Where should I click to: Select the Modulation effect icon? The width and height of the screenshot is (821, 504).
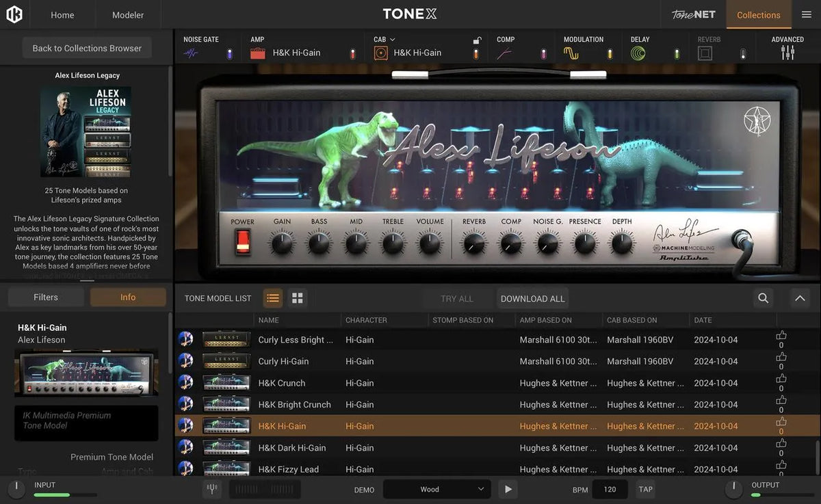(x=572, y=51)
